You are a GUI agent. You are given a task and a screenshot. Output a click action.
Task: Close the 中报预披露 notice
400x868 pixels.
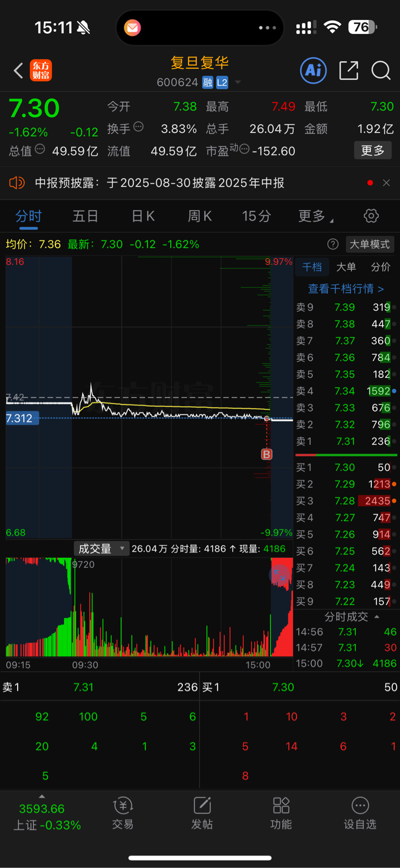click(386, 182)
